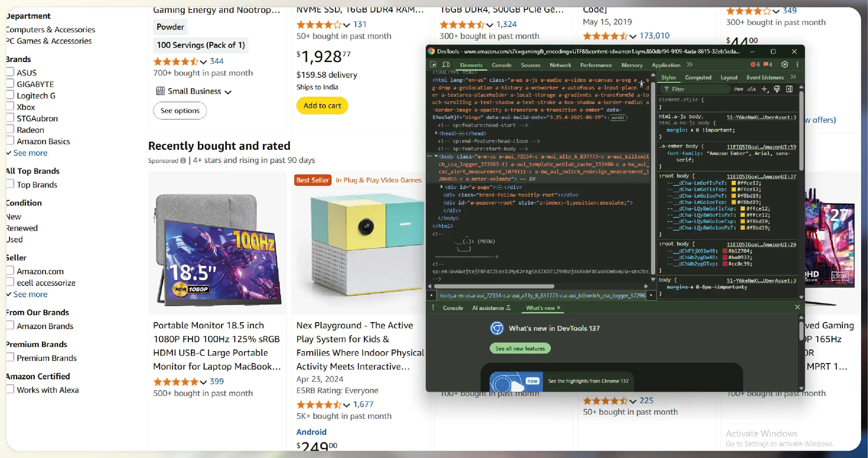Check the ASUS brand filter checkbox
This screenshot has width=868, height=458.
point(10,71)
